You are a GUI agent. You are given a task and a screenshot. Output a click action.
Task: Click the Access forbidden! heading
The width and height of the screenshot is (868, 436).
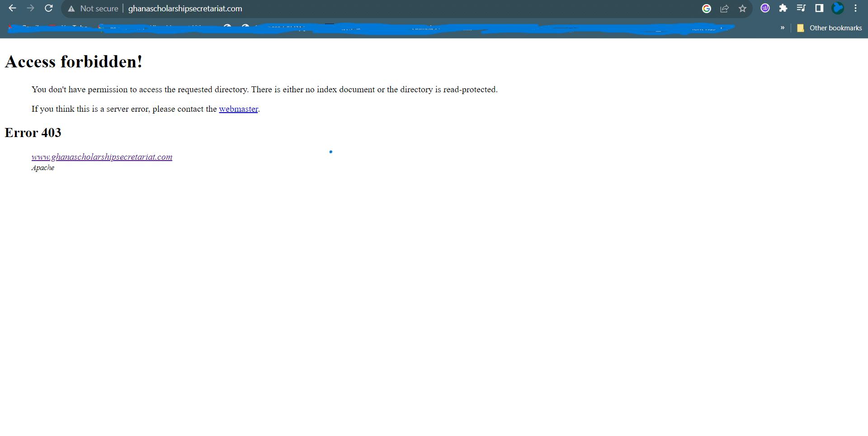pyautogui.click(x=74, y=62)
